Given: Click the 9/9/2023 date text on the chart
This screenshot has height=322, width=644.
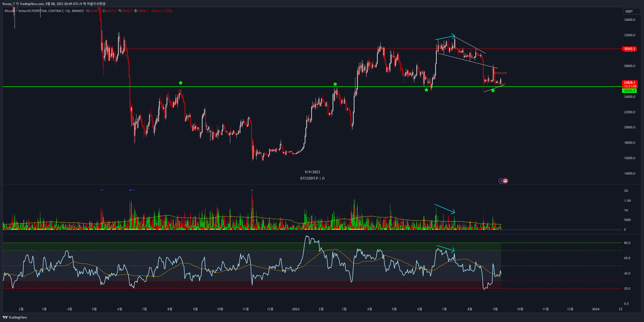Looking at the screenshot, I should coord(312,172).
